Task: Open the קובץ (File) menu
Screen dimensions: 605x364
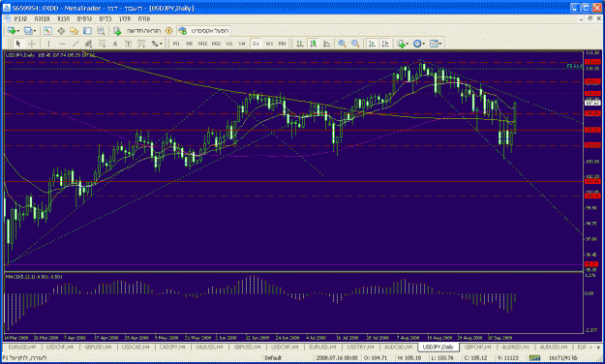Action: [x=21, y=18]
